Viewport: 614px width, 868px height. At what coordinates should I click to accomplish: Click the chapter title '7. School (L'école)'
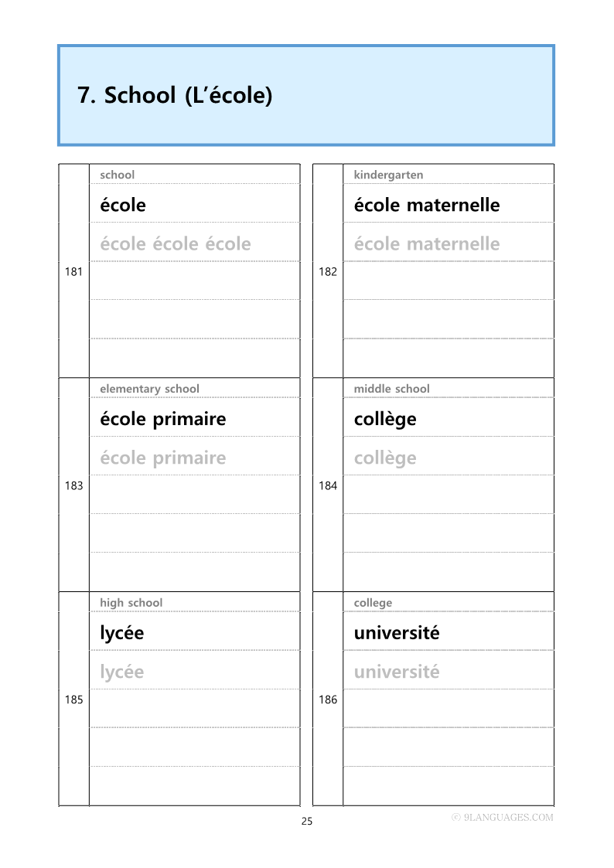pyautogui.click(x=175, y=96)
